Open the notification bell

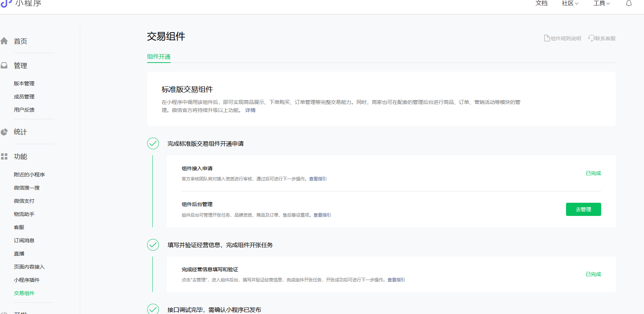[629, 3]
